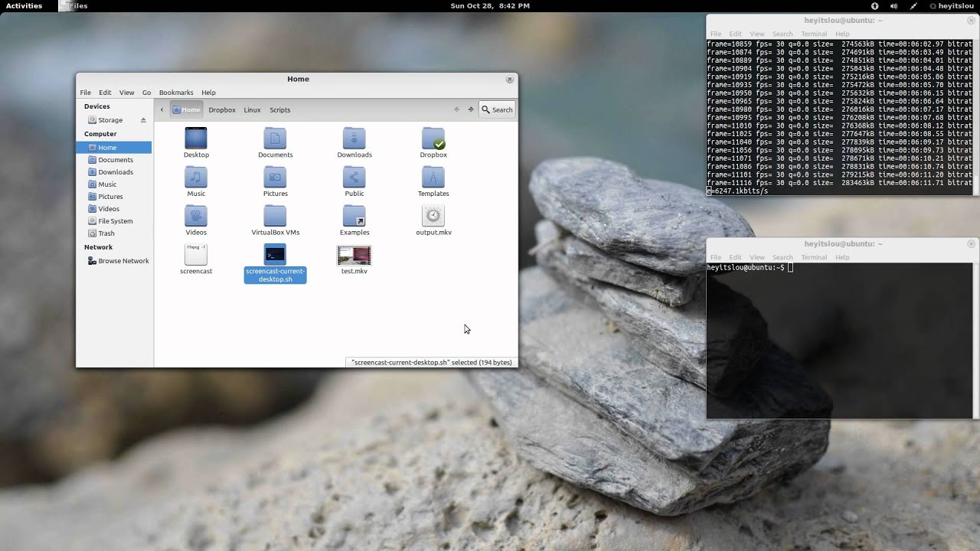The image size is (980, 551).
Task: Go to Home in the sidebar
Action: point(114,148)
